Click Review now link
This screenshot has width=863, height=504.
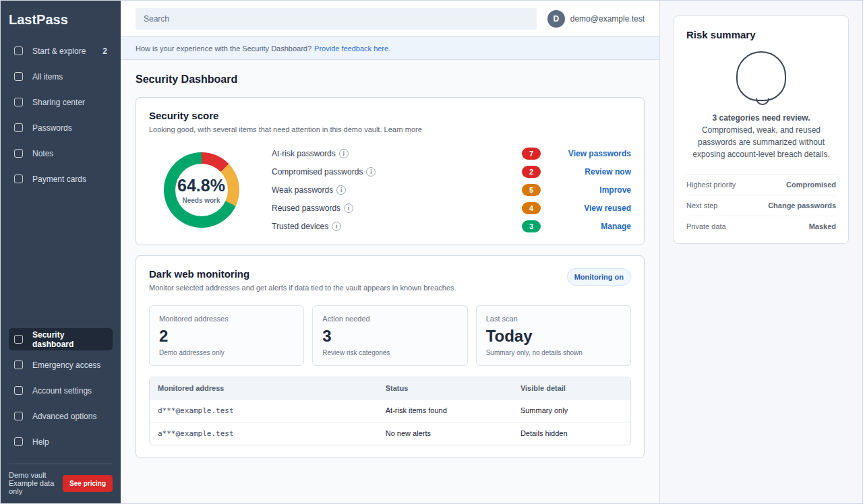(x=607, y=172)
